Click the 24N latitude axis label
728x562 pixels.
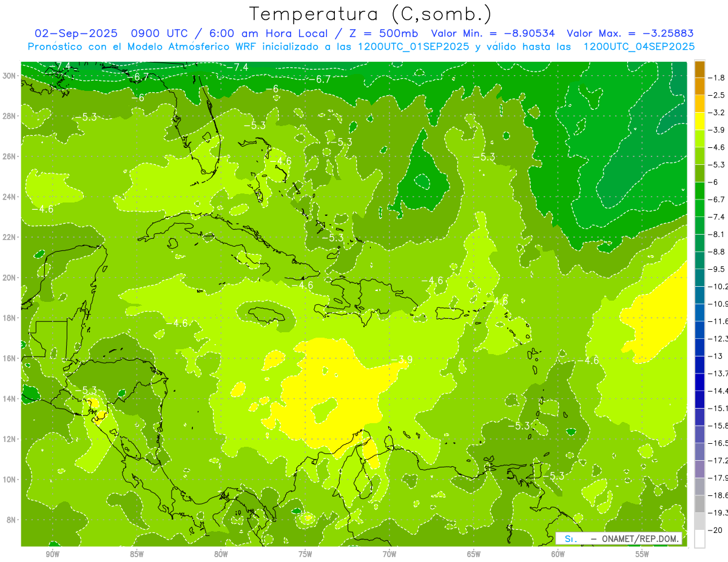[10, 196]
